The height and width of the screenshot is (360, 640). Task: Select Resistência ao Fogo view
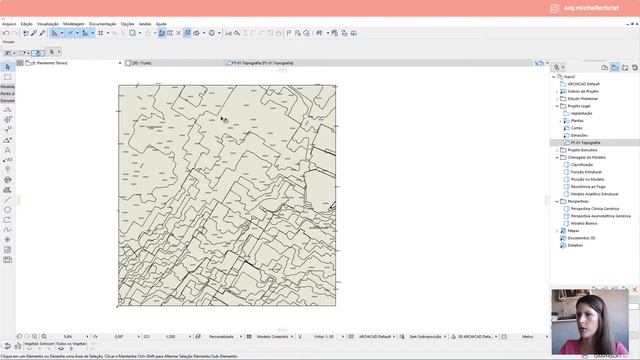pos(588,187)
